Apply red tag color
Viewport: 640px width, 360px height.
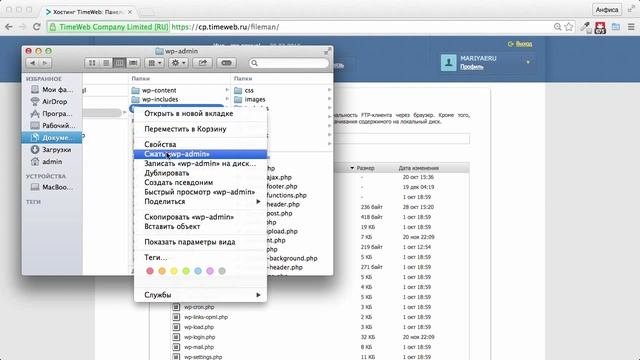coord(150,271)
